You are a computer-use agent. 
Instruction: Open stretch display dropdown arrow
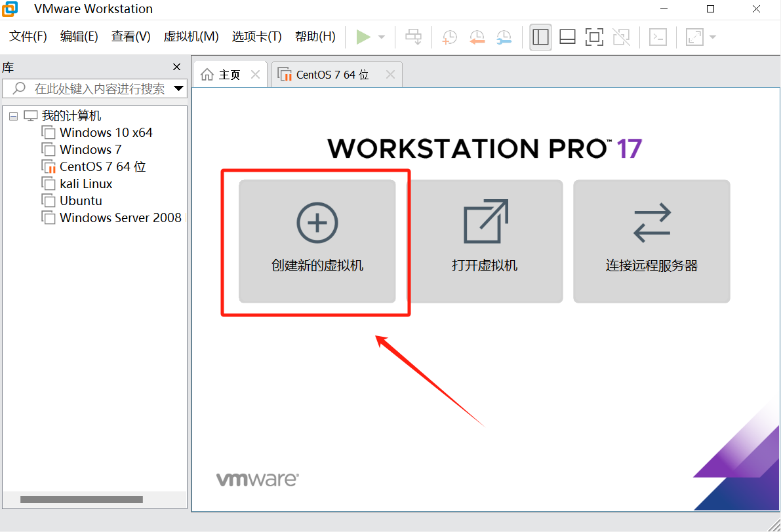[x=713, y=37]
